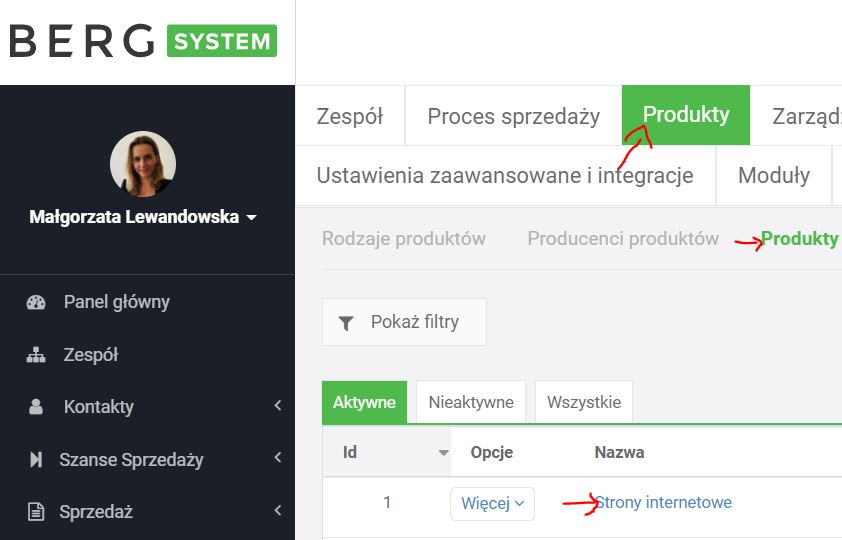
Task: Open the Strony internetowe product link
Action: 663,502
